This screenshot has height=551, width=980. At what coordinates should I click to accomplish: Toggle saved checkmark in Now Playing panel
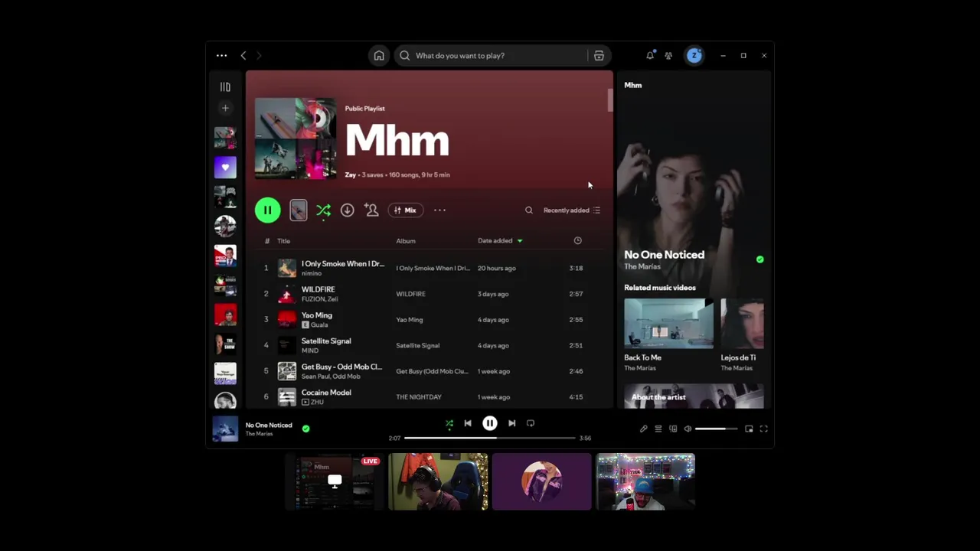tap(759, 259)
